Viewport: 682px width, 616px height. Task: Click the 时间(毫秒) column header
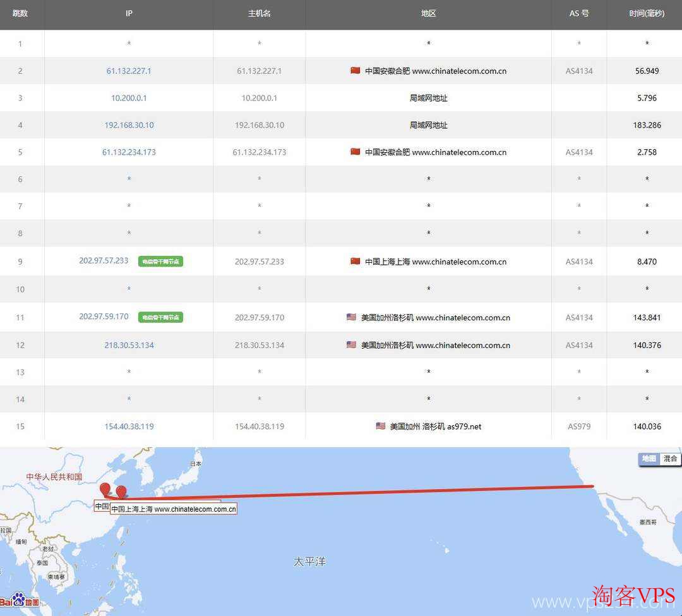647,13
